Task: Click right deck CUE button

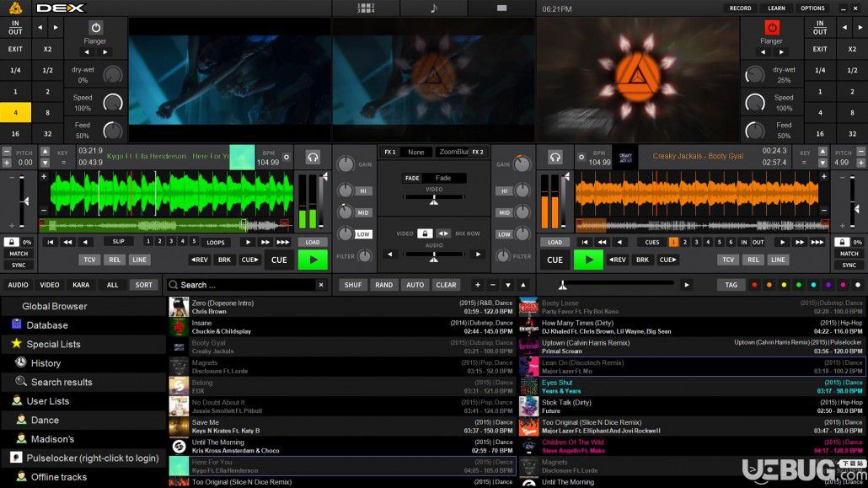Action: pyautogui.click(x=555, y=260)
